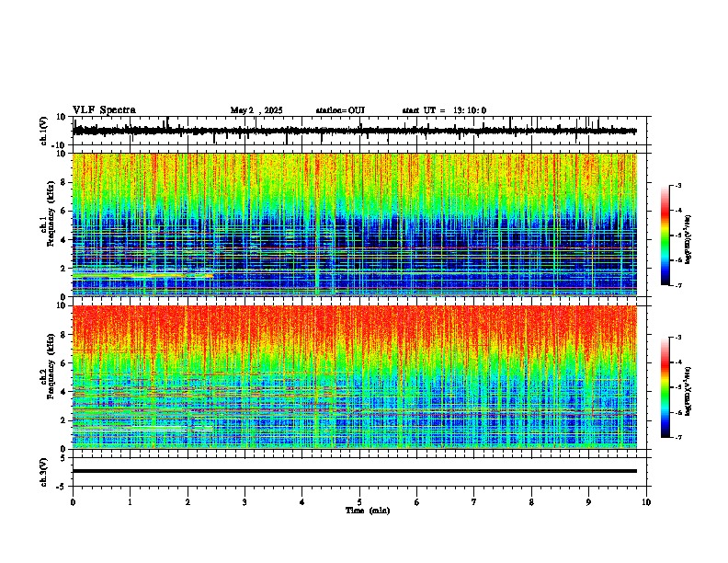This screenshot has width=728, height=563.
Task: Click the ch.1 spectrogram panel
Action: pyautogui.click(x=355, y=224)
